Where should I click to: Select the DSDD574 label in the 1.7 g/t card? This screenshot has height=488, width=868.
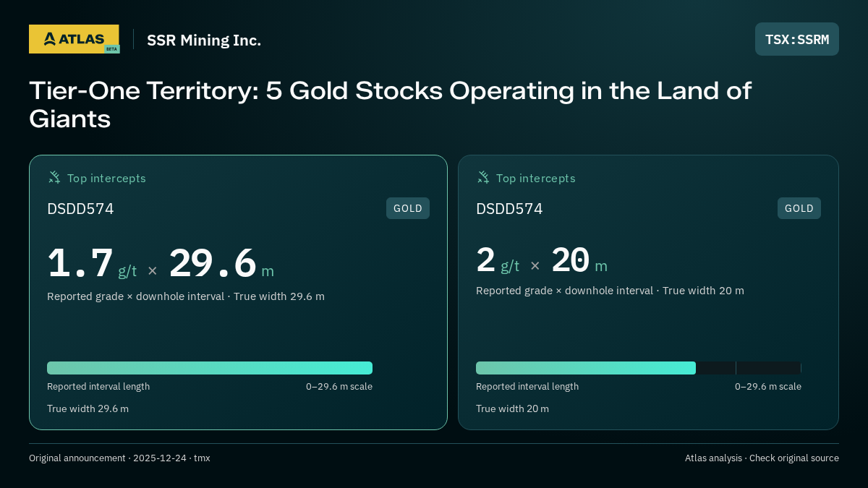click(80, 209)
